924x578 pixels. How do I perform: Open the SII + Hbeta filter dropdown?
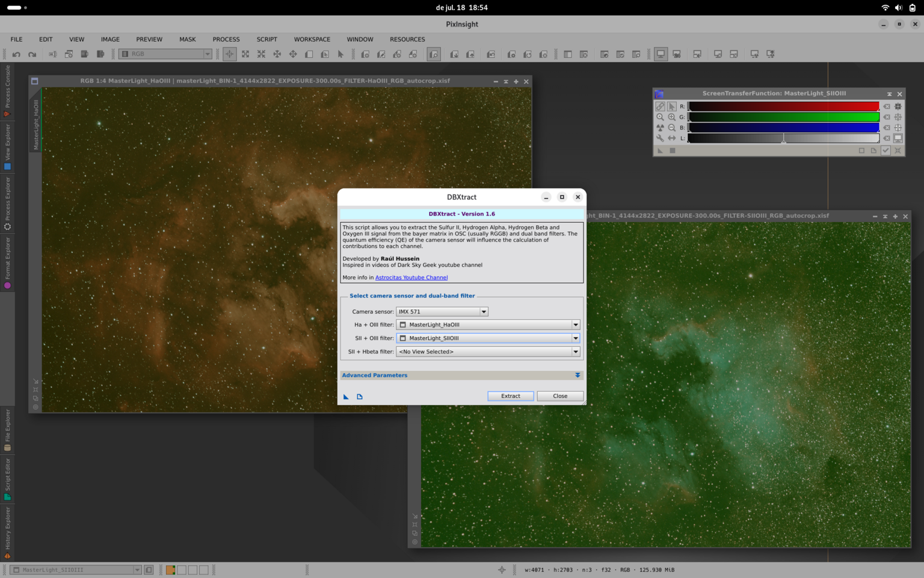point(488,352)
